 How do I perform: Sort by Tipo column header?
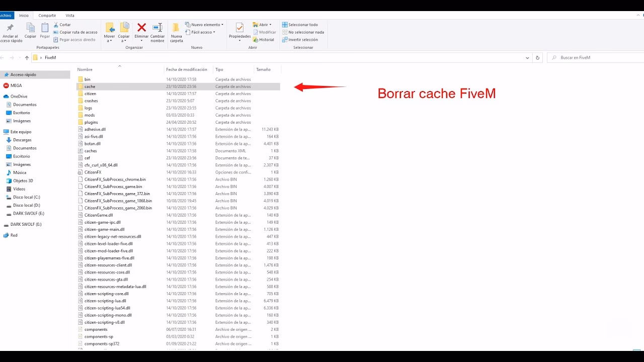(x=219, y=69)
